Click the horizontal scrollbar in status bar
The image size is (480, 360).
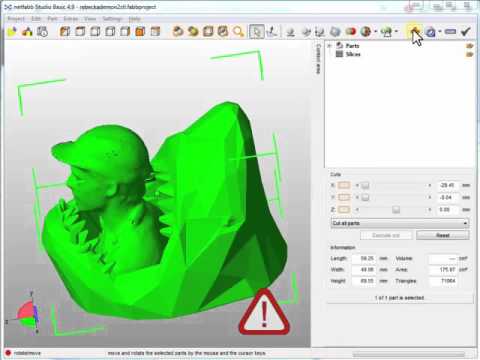(x=409, y=354)
